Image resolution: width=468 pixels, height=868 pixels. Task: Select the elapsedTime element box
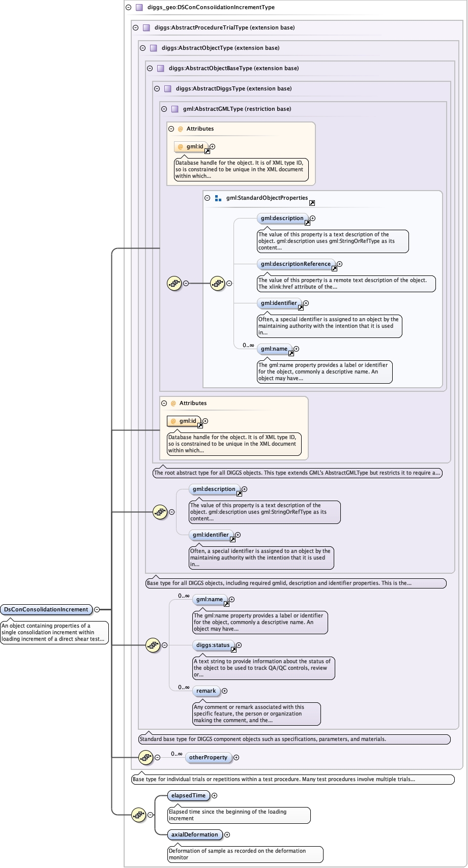click(x=188, y=795)
